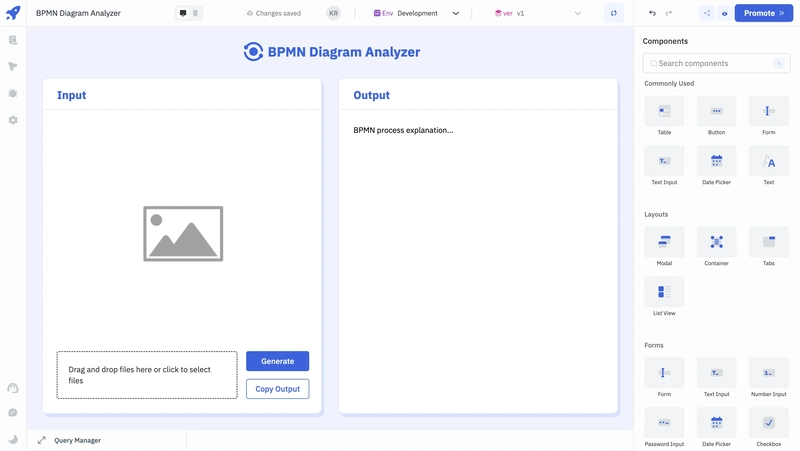The height and width of the screenshot is (451, 800).
Task: Select the Checkbox component
Action: point(768,428)
